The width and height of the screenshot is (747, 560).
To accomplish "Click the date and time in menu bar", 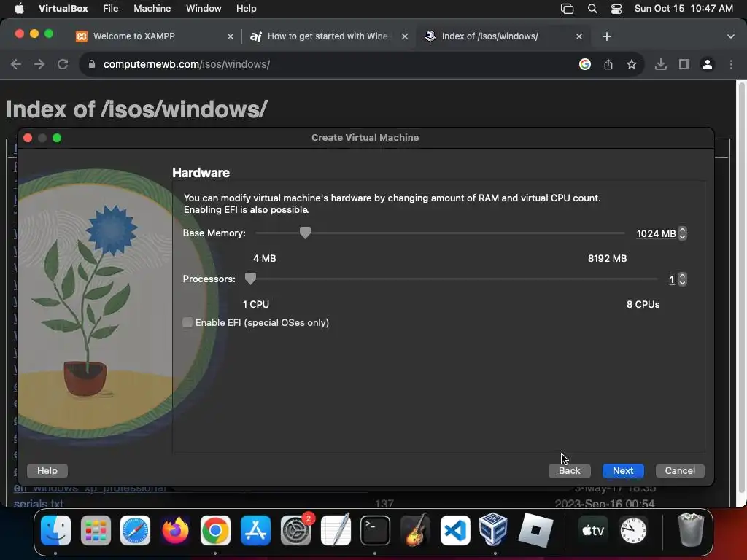I will [684, 9].
